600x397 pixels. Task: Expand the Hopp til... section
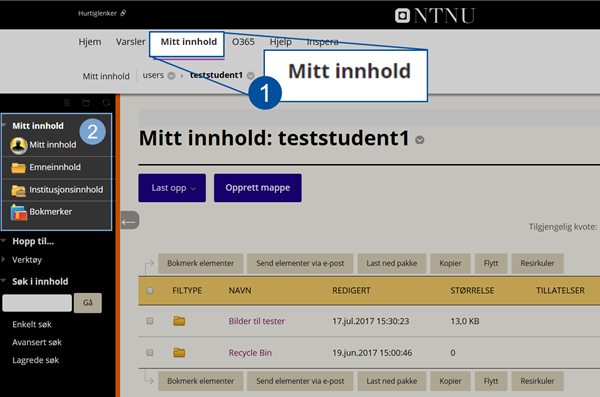point(4,241)
